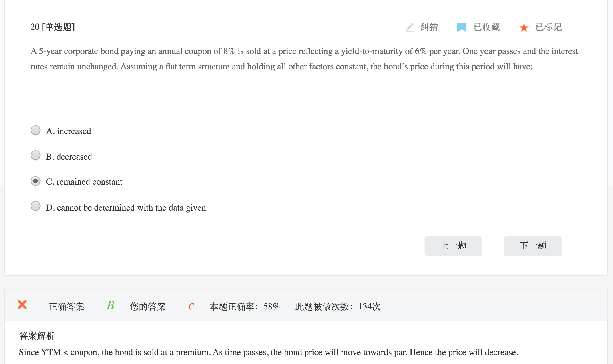Click the 此题被做次数 134次 attempt count
The height and width of the screenshot is (364, 613).
[338, 307]
